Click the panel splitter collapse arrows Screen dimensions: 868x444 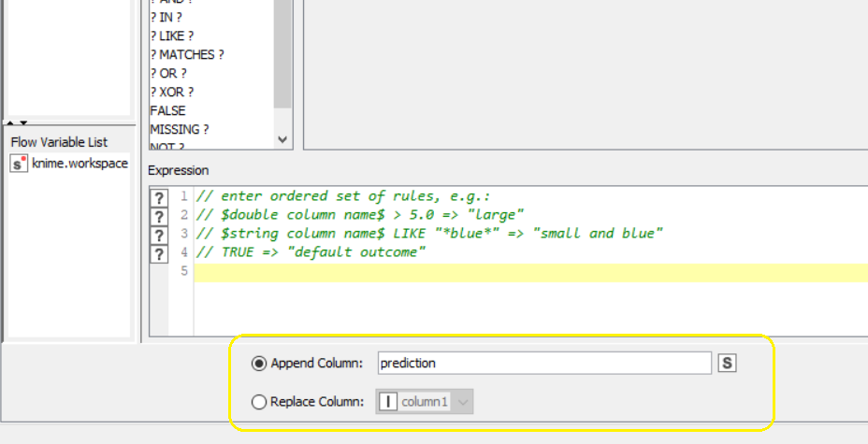click(x=18, y=122)
